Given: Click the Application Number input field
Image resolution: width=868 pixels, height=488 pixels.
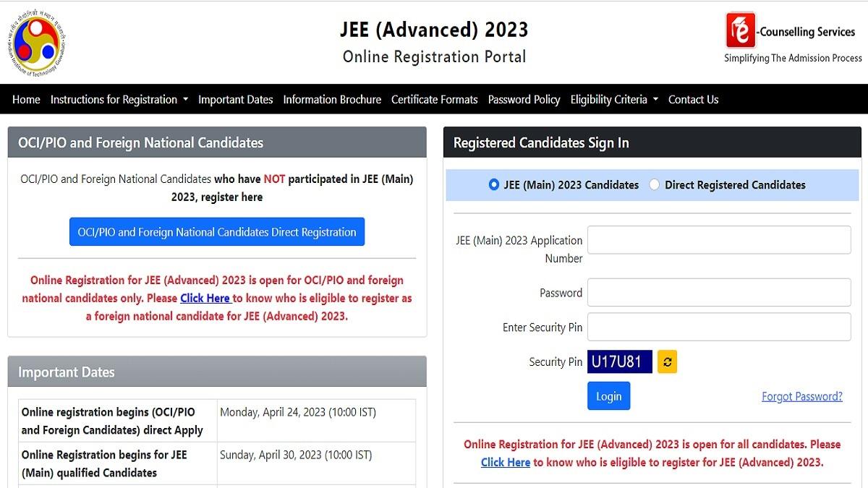Looking at the screenshot, I should pyautogui.click(x=719, y=239).
